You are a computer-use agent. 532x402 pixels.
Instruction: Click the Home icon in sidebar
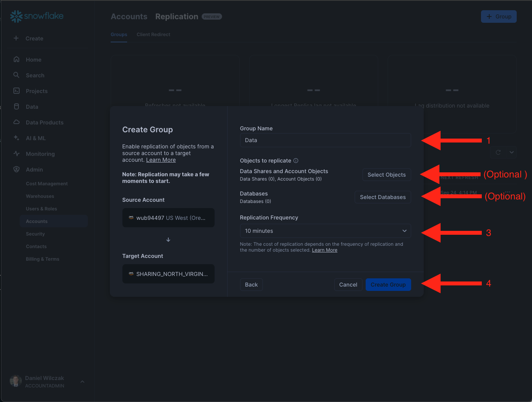tap(16, 59)
